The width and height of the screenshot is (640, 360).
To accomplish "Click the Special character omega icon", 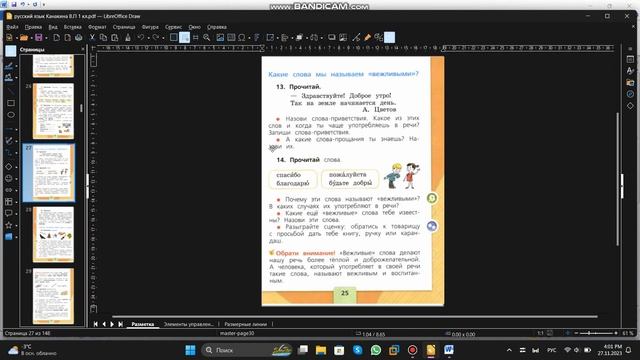I will pyautogui.click(x=242, y=38).
